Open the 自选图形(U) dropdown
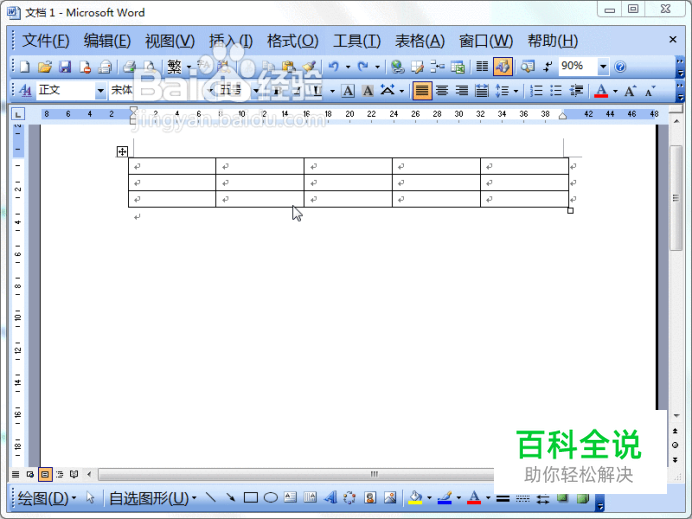692x519 pixels. [153, 498]
